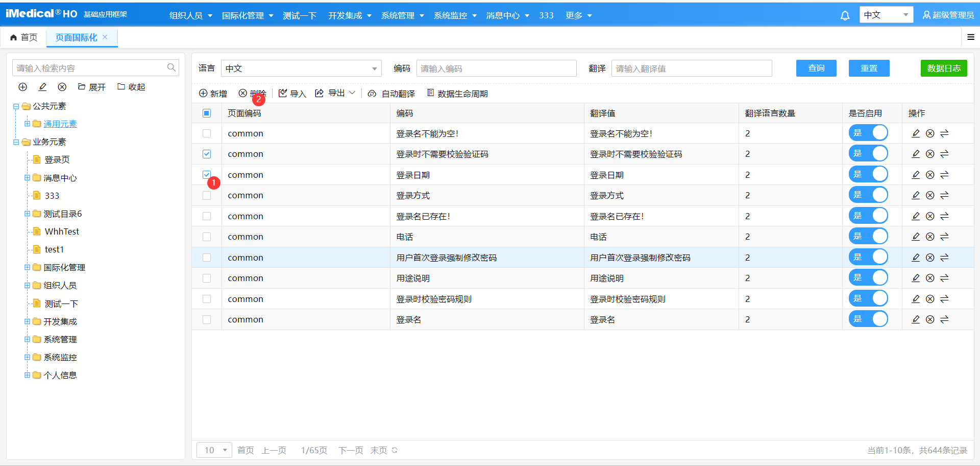The width and height of the screenshot is (980, 466).
Task: Toggle enabled switch for 登录名 row
Action: (x=868, y=319)
